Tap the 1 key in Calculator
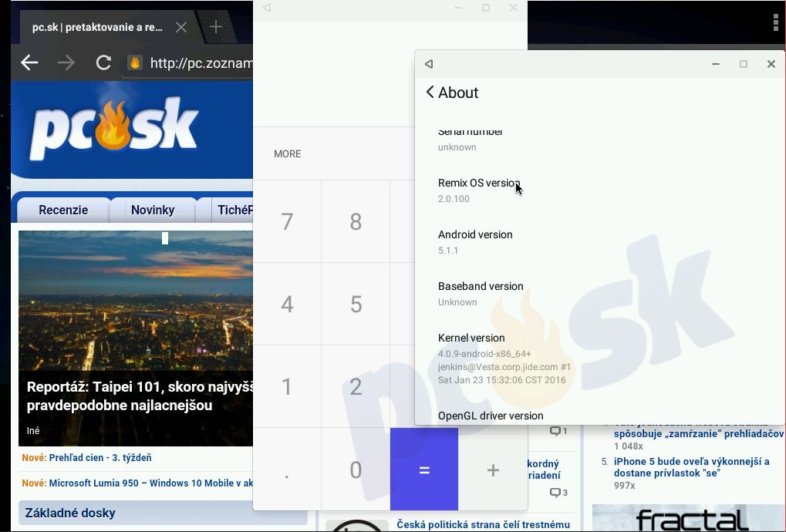 (287, 386)
